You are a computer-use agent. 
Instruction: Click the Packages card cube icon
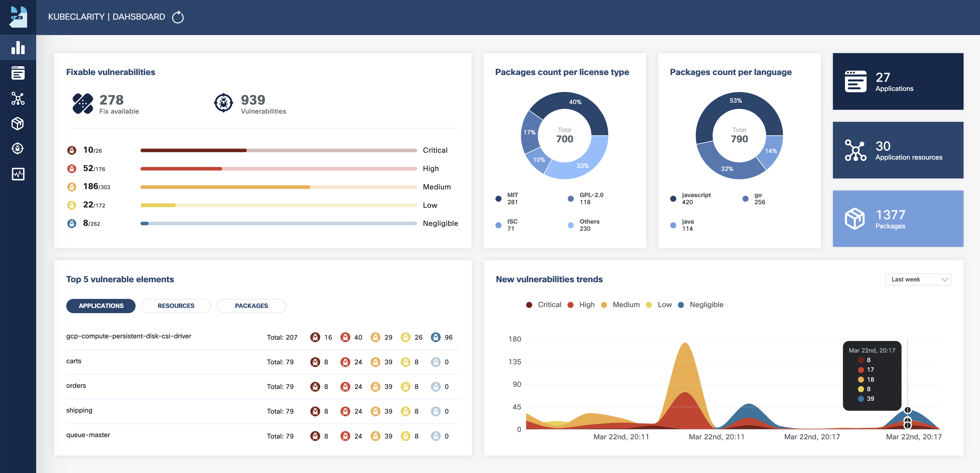pyautogui.click(x=855, y=219)
